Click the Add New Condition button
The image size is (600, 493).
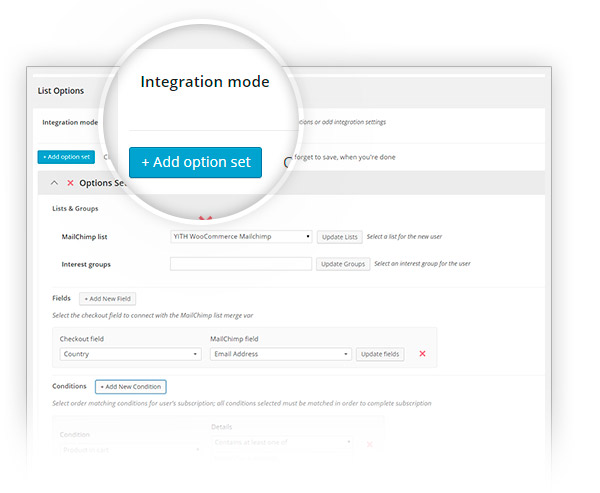coord(130,386)
